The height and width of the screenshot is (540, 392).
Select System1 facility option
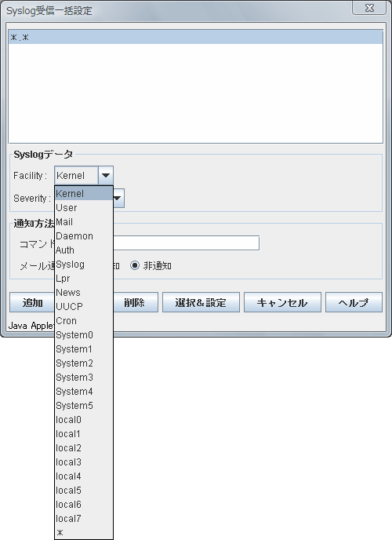point(84,348)
